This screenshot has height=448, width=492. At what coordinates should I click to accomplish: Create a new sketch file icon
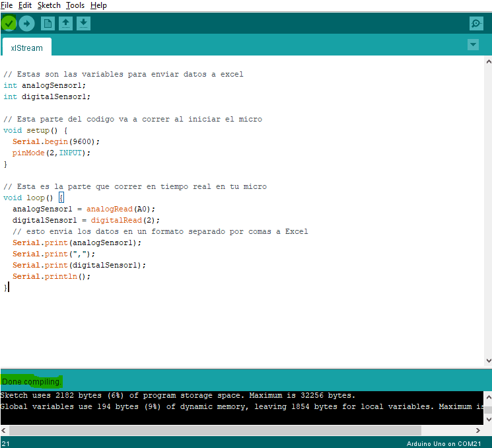[x=48, y=24]
